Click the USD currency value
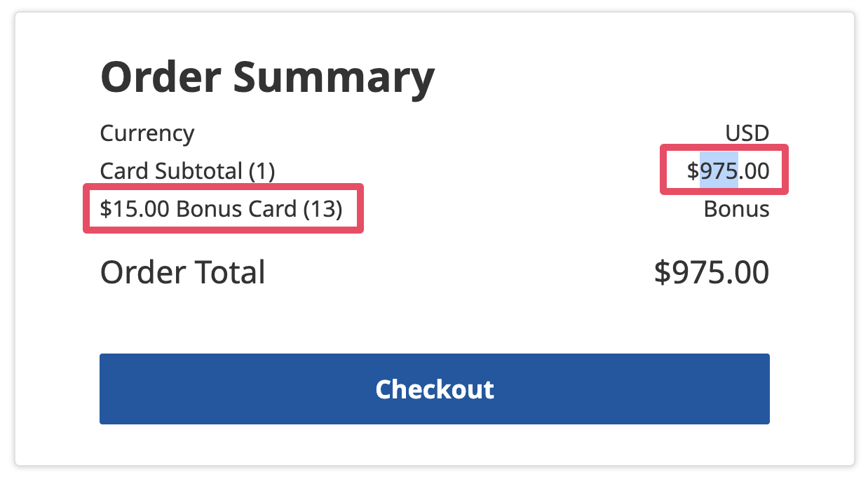The height and width of the screenshot is (477, 868). [747, 133]
